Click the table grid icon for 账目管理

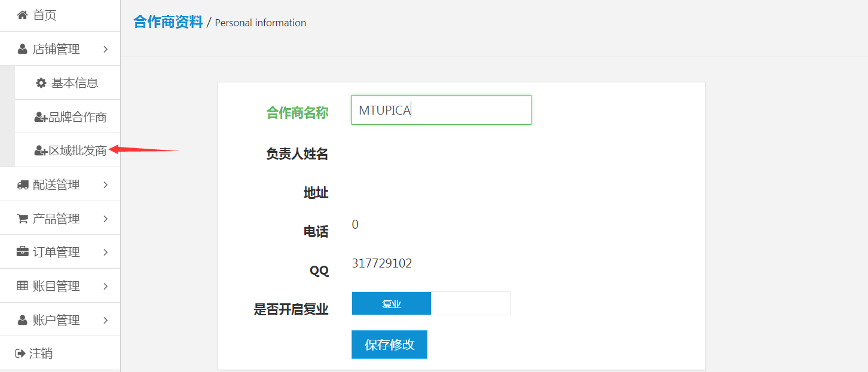(x=23, y=286)
